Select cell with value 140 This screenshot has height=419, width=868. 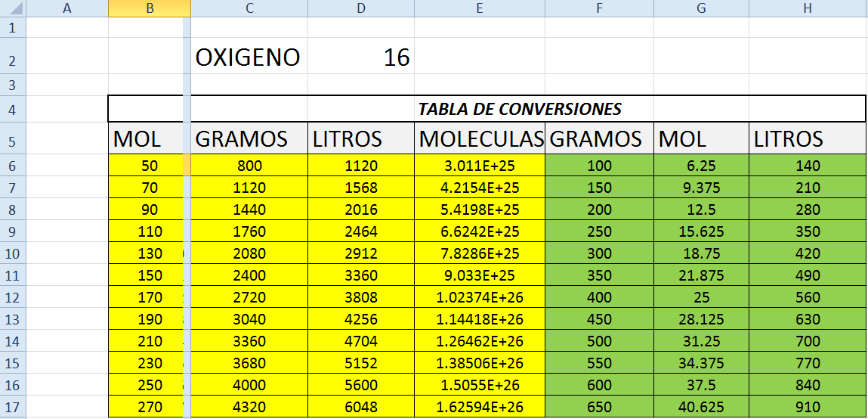point(808,165)
